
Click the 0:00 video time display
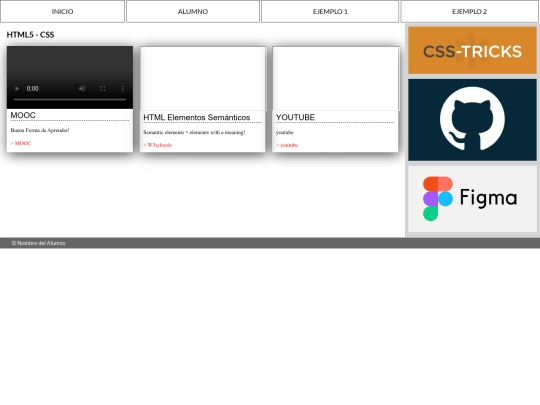[32, 89]
